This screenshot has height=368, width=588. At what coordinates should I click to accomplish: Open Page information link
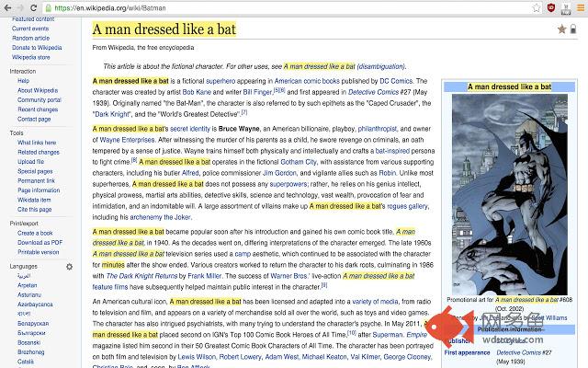39,190
